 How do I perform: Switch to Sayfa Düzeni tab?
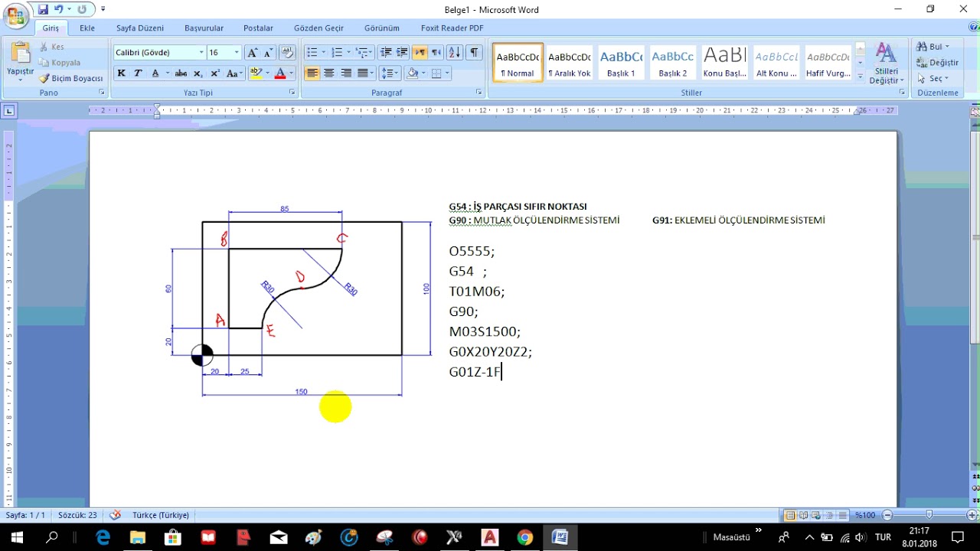point(140,28)
